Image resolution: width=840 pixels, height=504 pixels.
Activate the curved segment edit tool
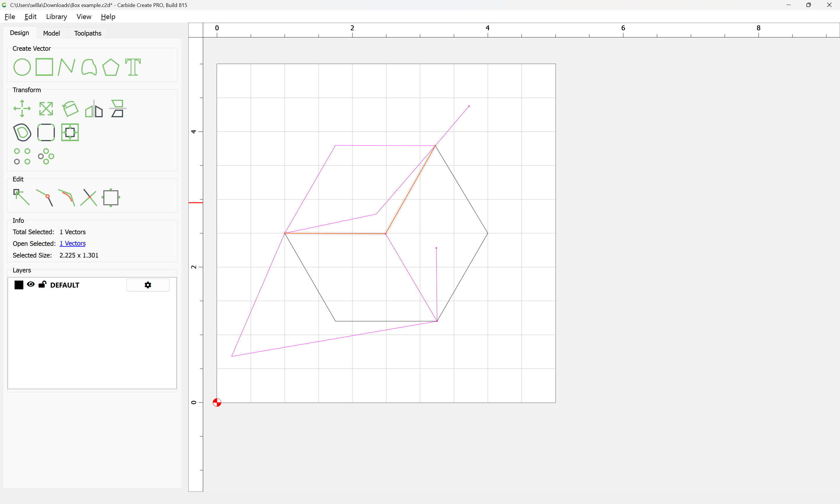(67, 198)
